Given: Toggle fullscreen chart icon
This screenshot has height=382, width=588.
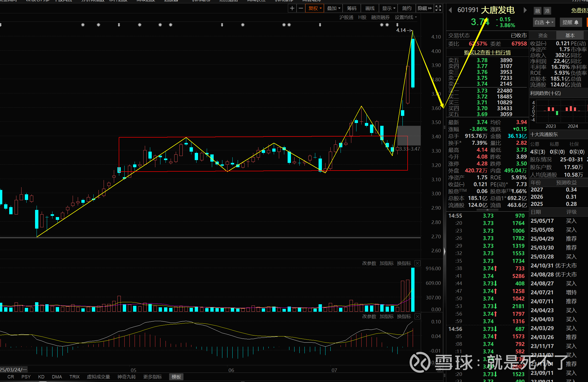Looking at the screenshot, I should pos(438,8).
